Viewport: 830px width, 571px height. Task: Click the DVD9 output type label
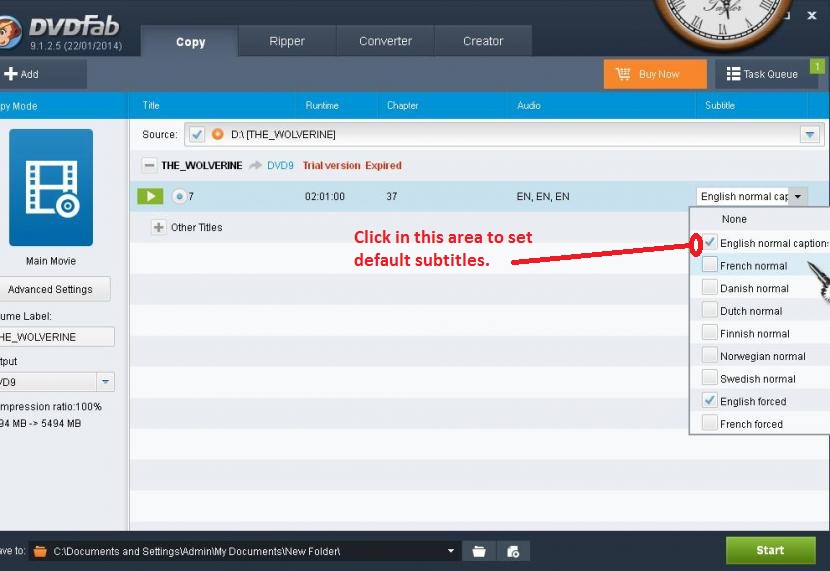280,166
